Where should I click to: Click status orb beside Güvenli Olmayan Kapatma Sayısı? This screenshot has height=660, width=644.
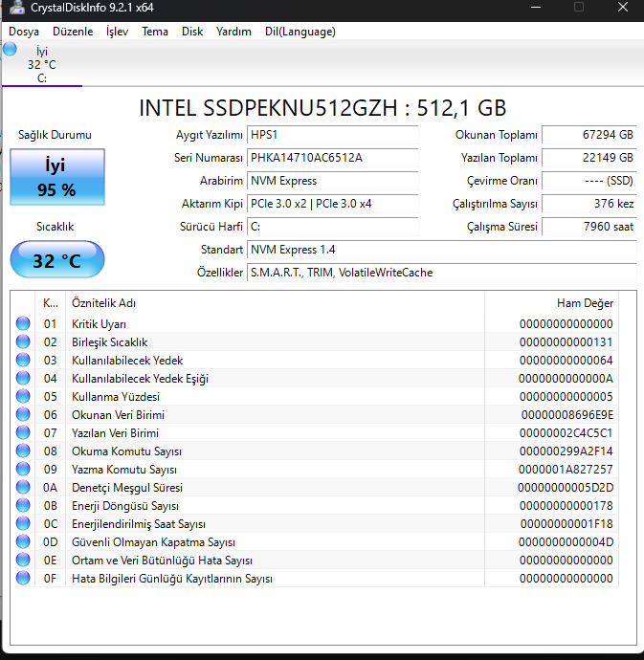pyautogui.click(x=23, y=542)
